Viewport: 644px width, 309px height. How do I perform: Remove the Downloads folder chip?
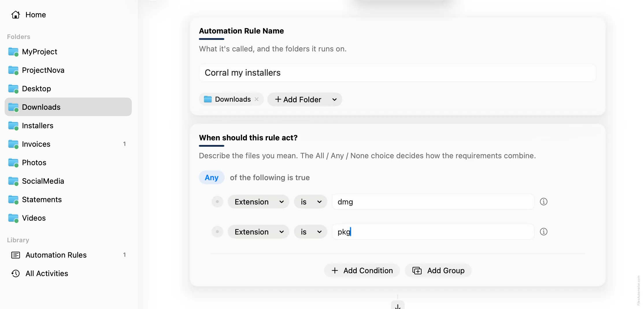[x=256, y=99]
